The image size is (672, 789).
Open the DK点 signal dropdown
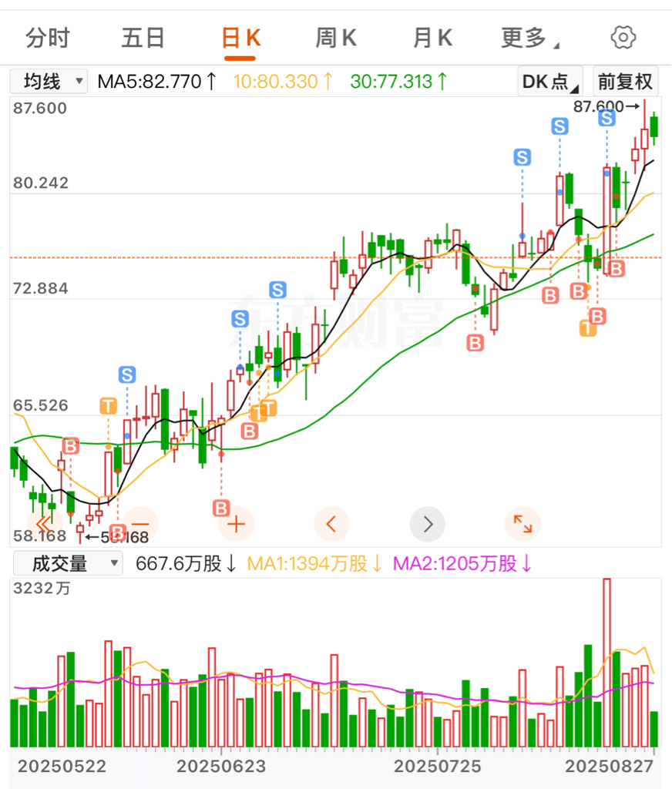pyautogui.click(x=550, y=82)
